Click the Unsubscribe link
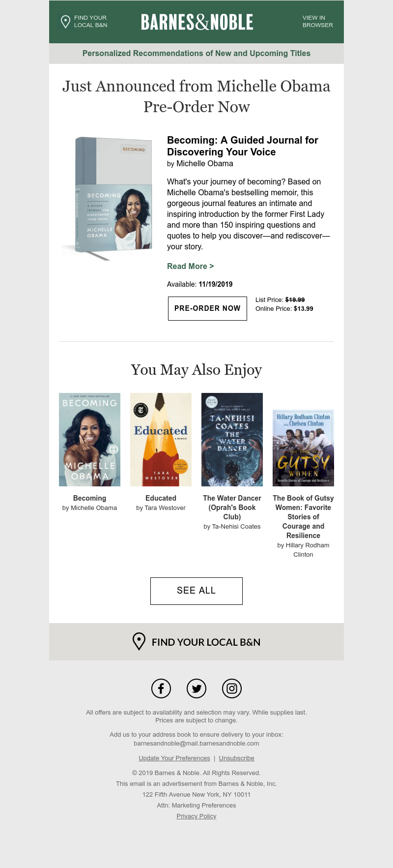This screenshot has width=393, height=868. coord(236,758)
